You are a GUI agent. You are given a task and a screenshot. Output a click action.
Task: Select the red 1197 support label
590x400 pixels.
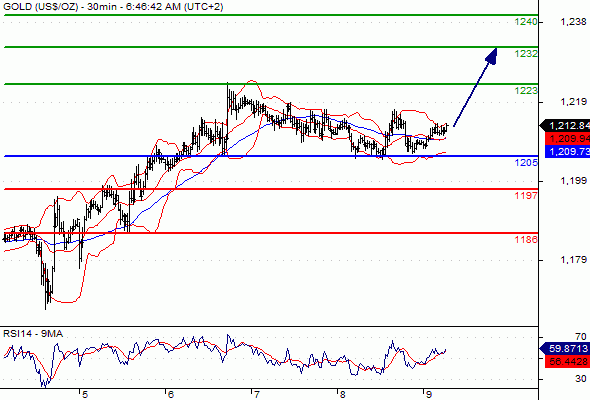tap(526, 195)
